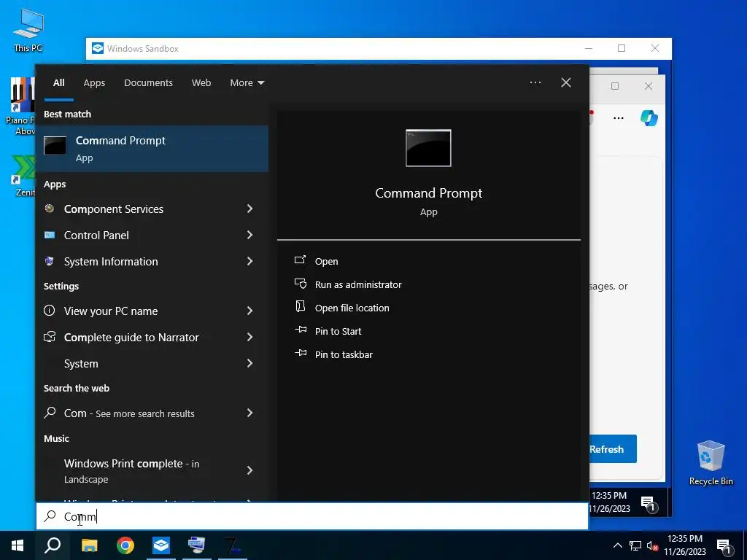Open File Explorer from taskbar
Image resolution: width=747 pixels, height=560 pixels.
89,545
